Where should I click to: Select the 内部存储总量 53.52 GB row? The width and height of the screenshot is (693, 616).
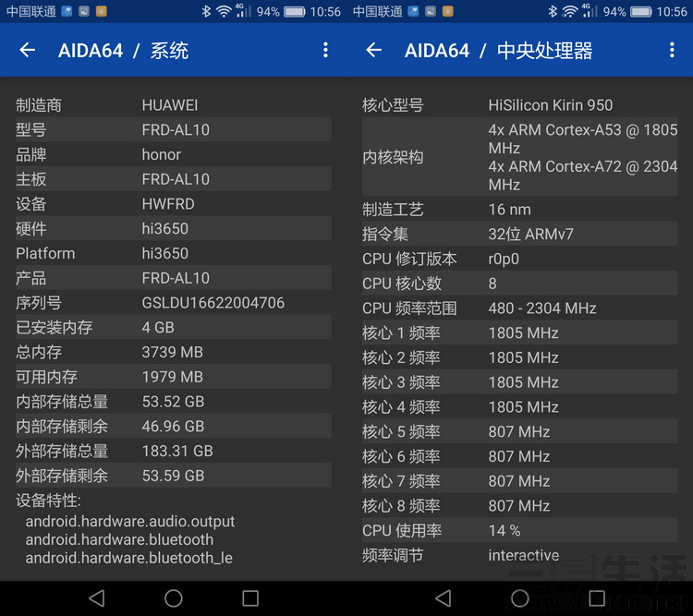pyautogui.click(x=174, y=402)
